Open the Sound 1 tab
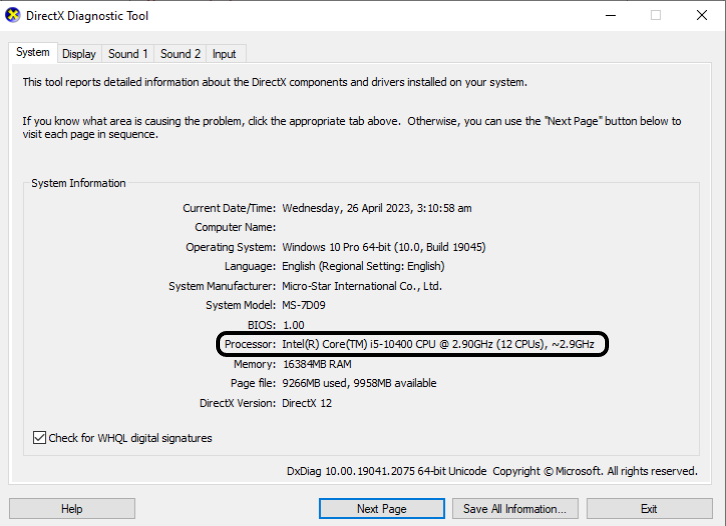Viewport: 726px width, 526px height. point(128,54)
